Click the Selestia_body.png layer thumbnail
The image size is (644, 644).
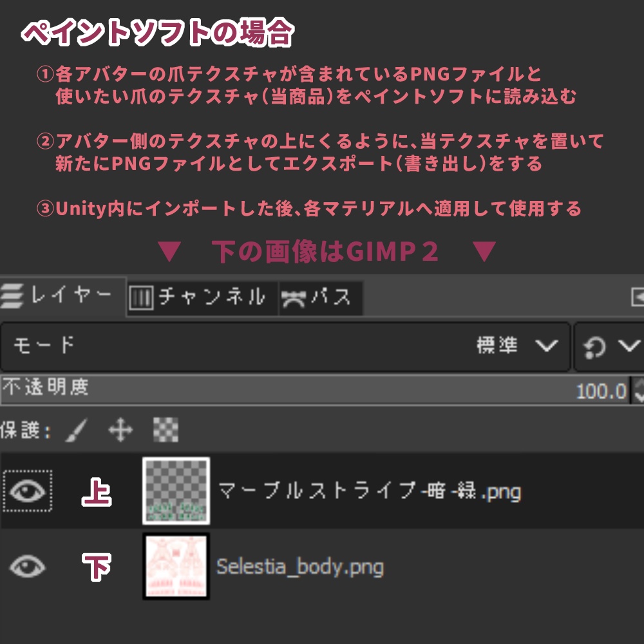(x=175, y=567)
